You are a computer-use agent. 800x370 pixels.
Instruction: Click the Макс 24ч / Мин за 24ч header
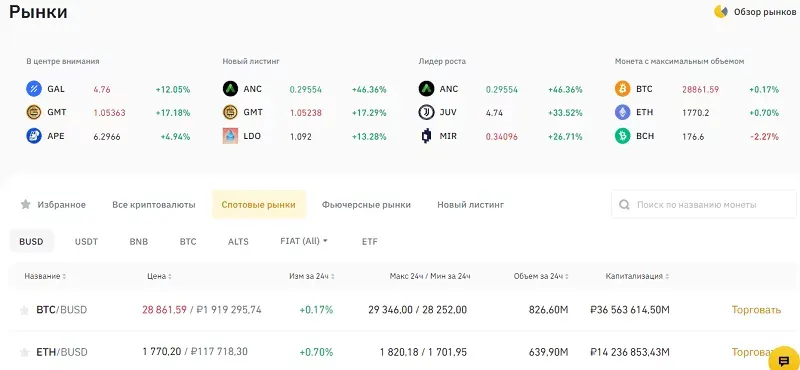(430, 276)
